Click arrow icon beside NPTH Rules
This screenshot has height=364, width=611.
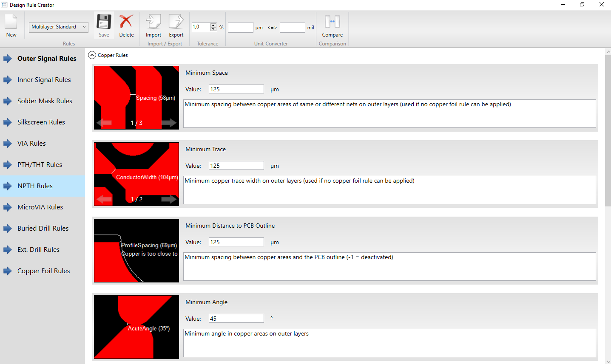(x=8, y=186)
